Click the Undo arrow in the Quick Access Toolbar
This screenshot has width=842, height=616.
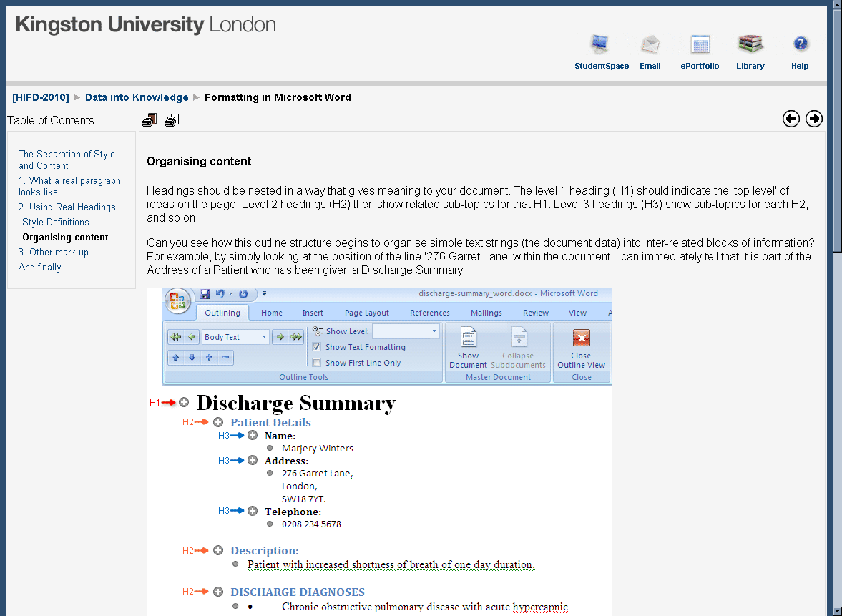pos(220,294)
